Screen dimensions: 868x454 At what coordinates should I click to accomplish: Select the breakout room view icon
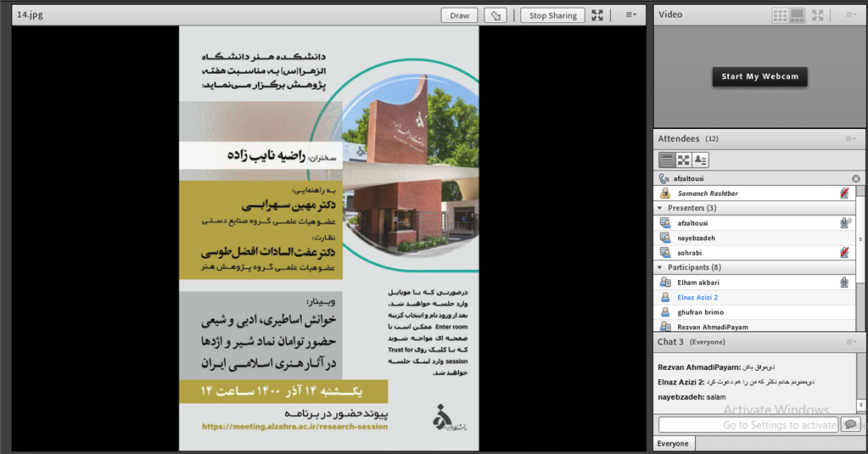(684, 160)
